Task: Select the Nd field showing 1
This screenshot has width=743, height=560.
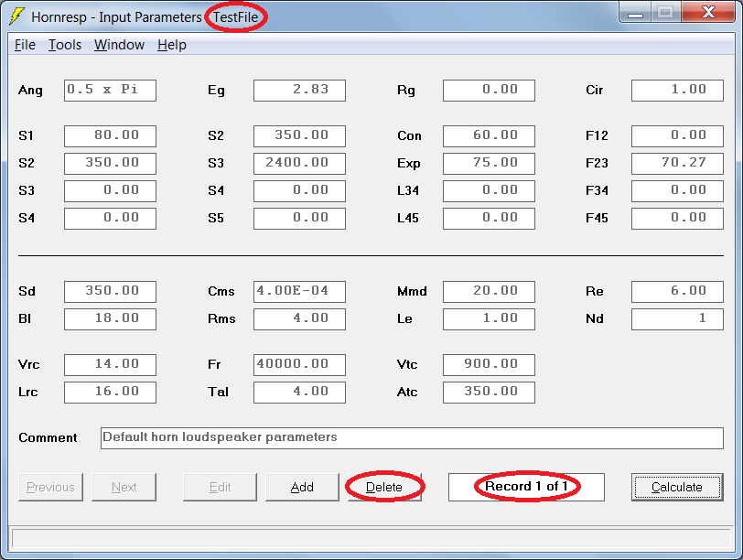Action: click(x=678, y=318)
